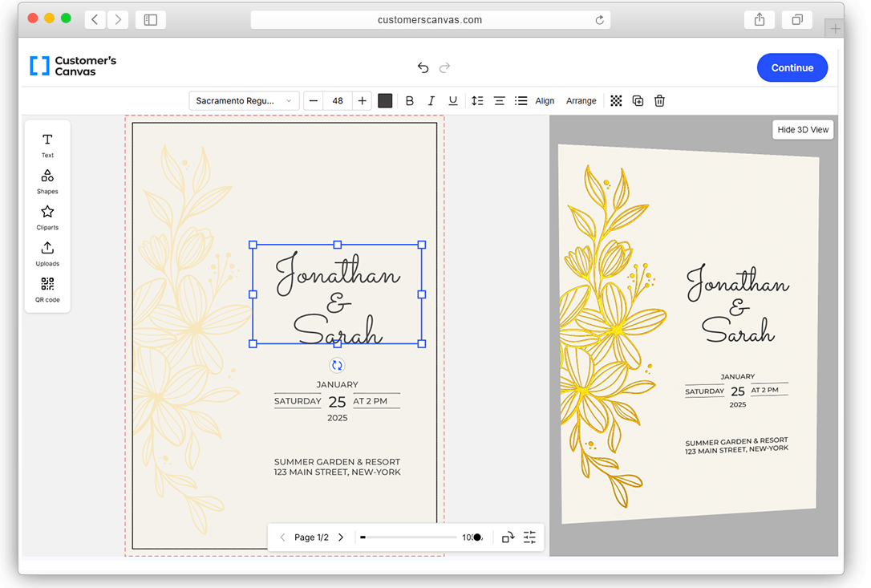Open the Arrange menu

pyautogui.click(x=581, y=101)
